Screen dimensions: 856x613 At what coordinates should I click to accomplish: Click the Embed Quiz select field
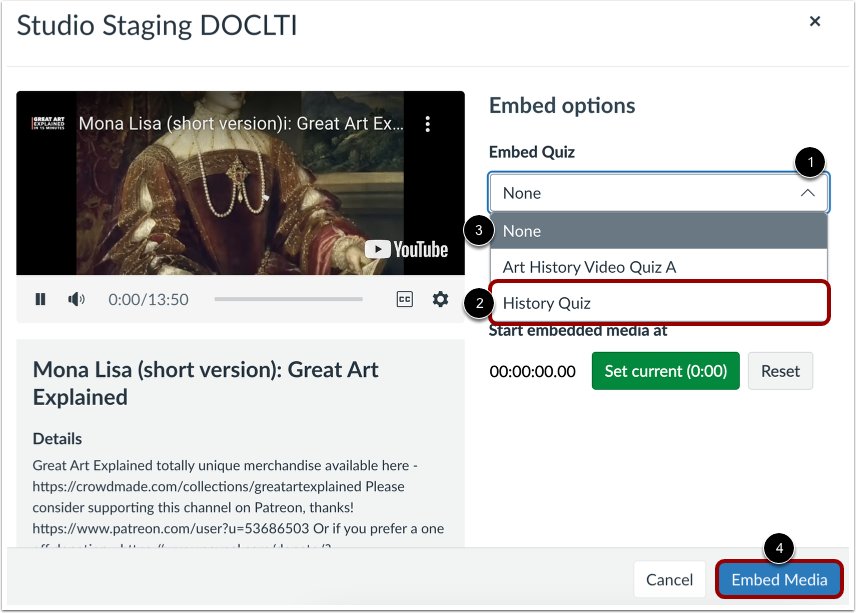[659, 193]
